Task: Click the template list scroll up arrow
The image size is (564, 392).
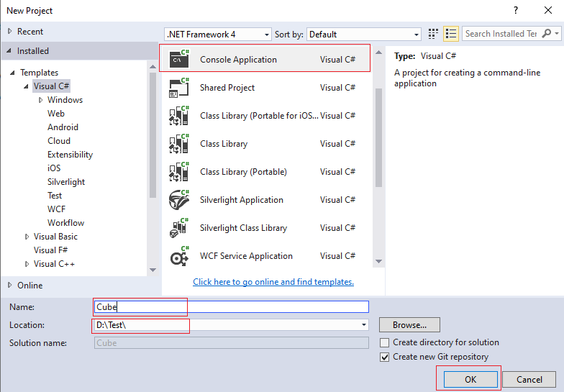Action: (378, 53)
